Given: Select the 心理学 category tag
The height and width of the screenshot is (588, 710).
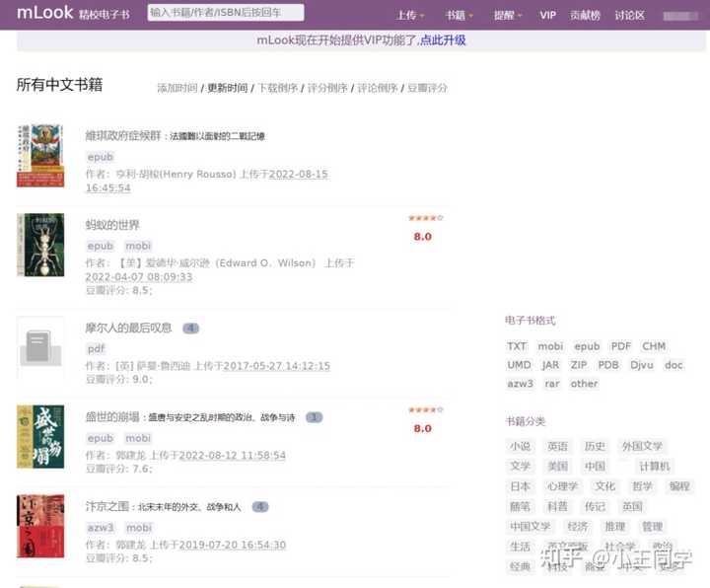Looking at the screenshot, I should [562, 486].
